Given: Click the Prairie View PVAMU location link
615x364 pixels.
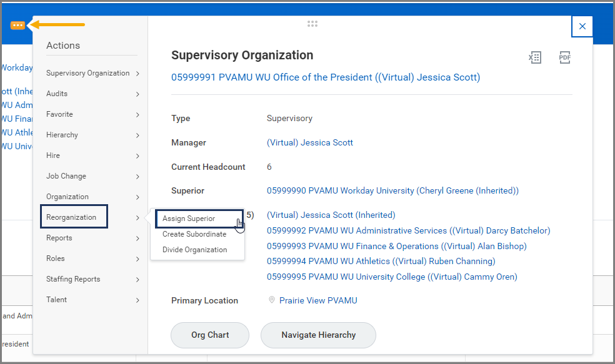Looking at the screenshot, I should [x=318, y=300].
